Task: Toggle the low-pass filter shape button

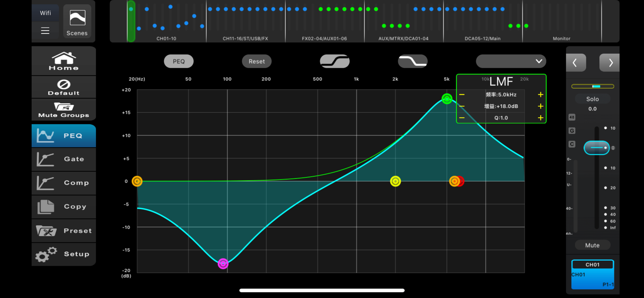Action: [413, 61]
